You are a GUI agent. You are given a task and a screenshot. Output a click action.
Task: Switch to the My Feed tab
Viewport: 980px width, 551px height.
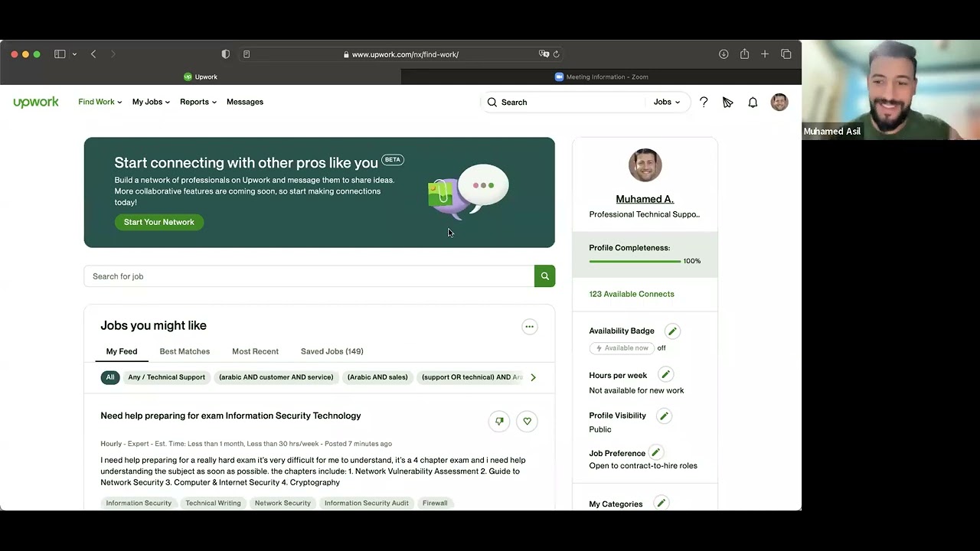[122, 351]
